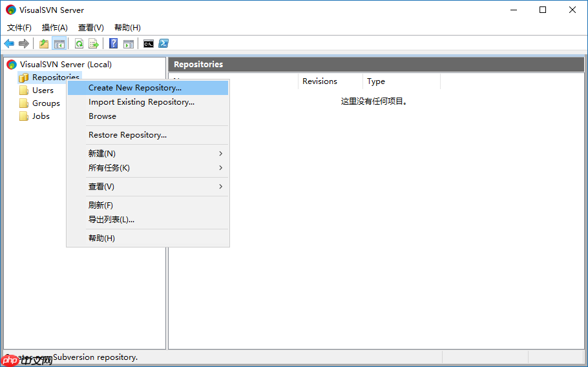588x367 pixels.
Task: Open the PowerShell toolbar icon
Action: point(163,43)
